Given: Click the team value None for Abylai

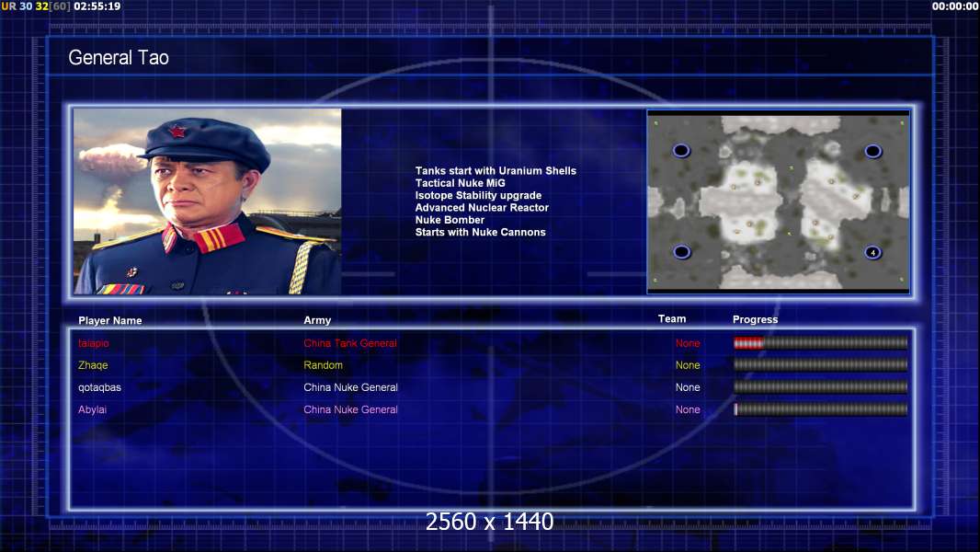Looking at the screenshot, I should [x=688, y=409].
